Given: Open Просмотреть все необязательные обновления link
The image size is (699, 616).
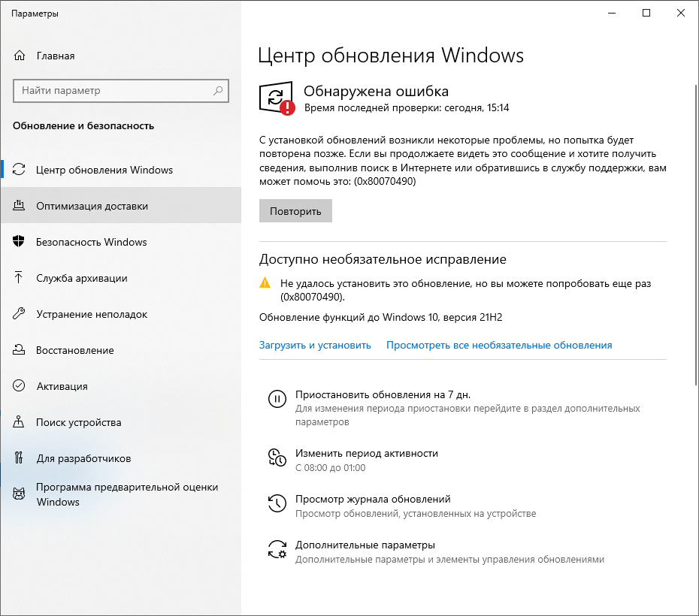Looking at the screenshot, I should coord(499,346).
